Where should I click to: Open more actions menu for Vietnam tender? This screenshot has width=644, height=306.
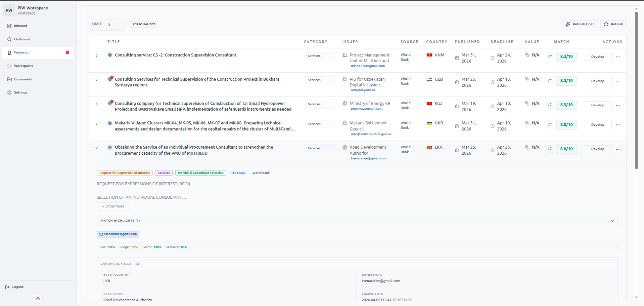click(618, 57)
